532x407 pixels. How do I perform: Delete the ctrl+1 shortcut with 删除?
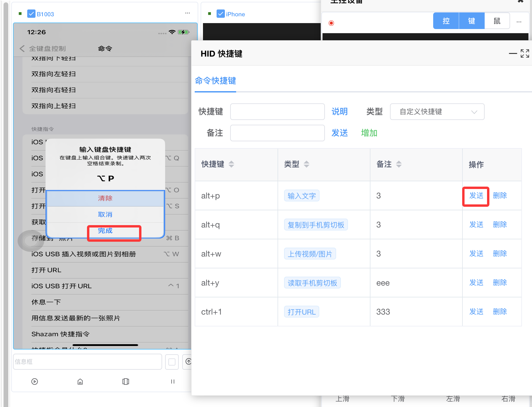[x=500, y=312]
